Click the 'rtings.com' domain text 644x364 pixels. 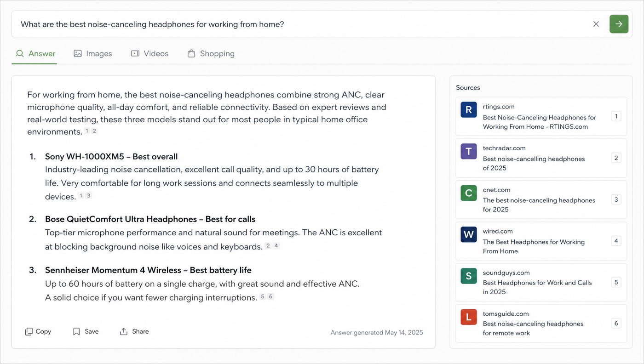pos(499,107)
